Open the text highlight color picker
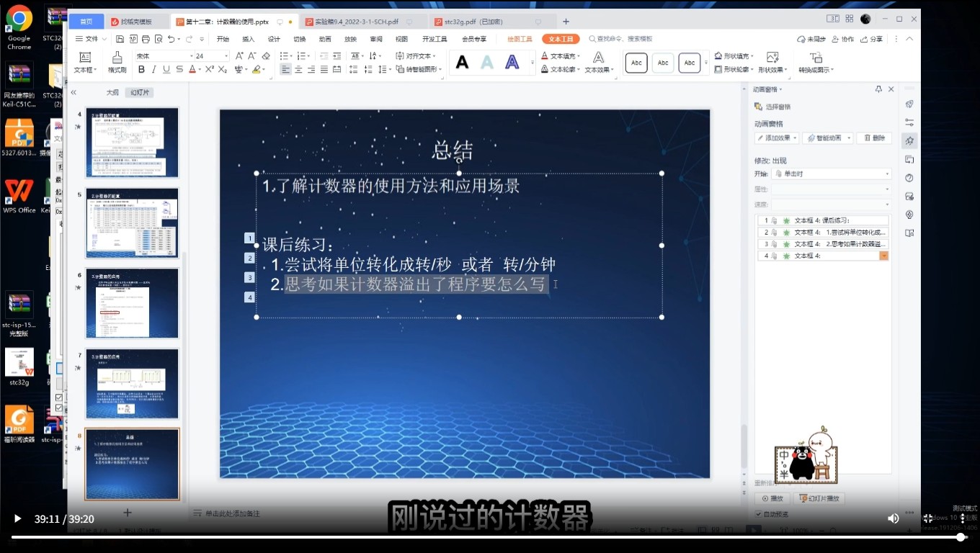Viewport: 980px width, 553px height. click(257, 70)
